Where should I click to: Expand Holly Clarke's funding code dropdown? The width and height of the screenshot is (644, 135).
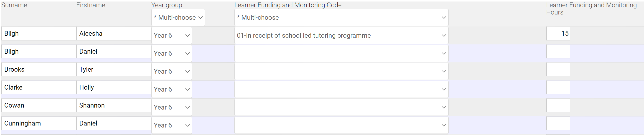[341, 89]
